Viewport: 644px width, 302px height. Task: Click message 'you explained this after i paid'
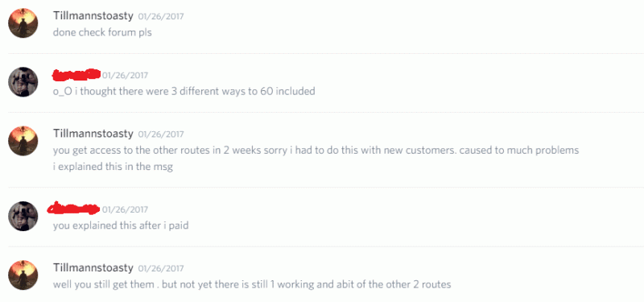(x=121, y=225)
